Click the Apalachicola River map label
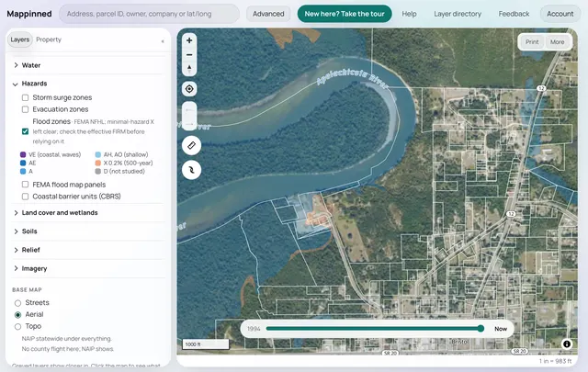 tap(351, 78)
